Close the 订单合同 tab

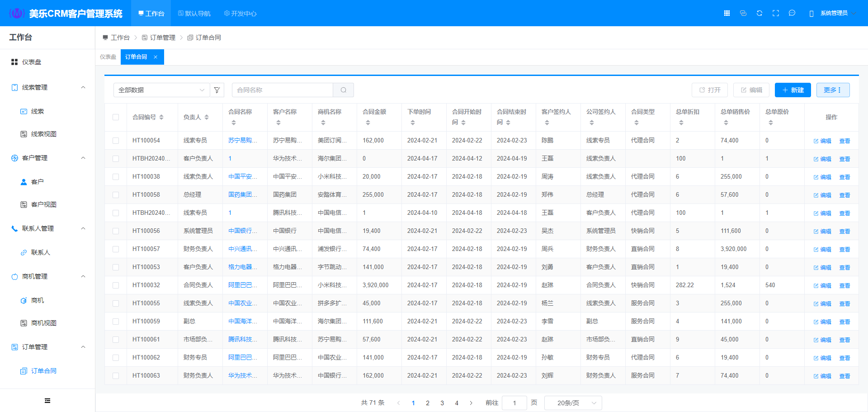[156, 57]
